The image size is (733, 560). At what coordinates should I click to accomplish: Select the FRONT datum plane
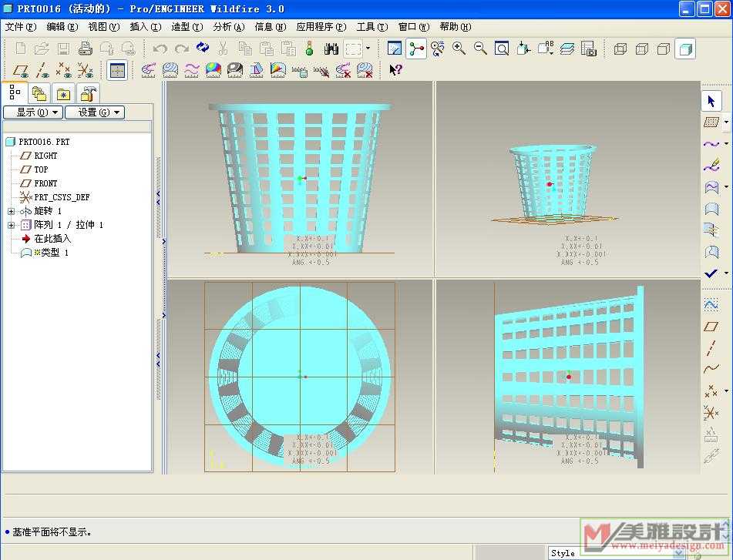point(45,183)
